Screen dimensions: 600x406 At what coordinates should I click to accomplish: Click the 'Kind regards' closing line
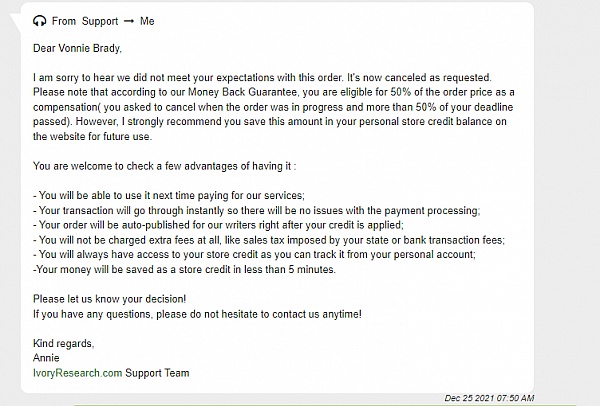64,344
